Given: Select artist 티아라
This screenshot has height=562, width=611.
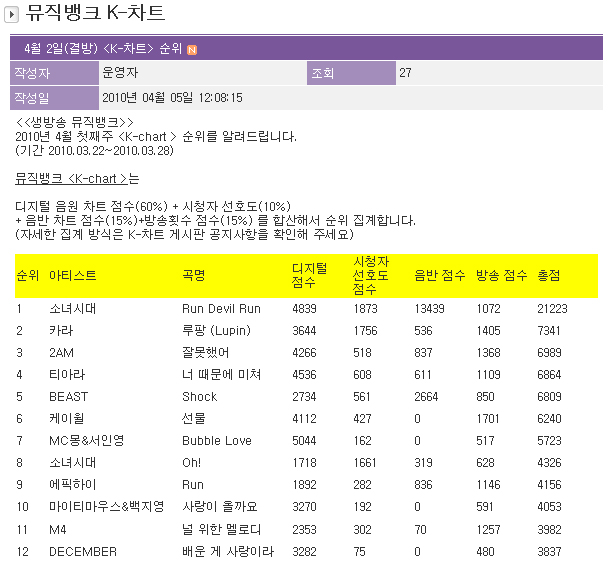Looking at the screenshot, I should coord(67,375).
